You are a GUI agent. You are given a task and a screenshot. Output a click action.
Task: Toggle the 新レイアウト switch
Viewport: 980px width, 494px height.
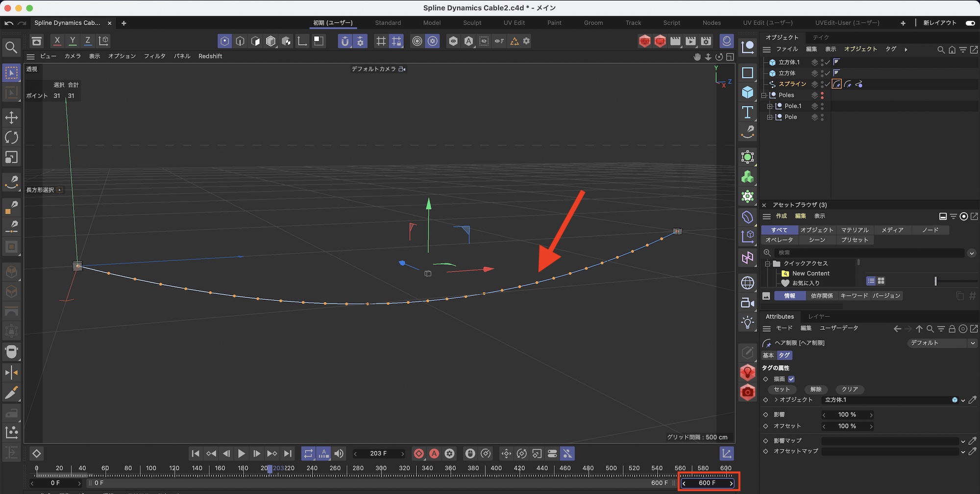(970, 23)
